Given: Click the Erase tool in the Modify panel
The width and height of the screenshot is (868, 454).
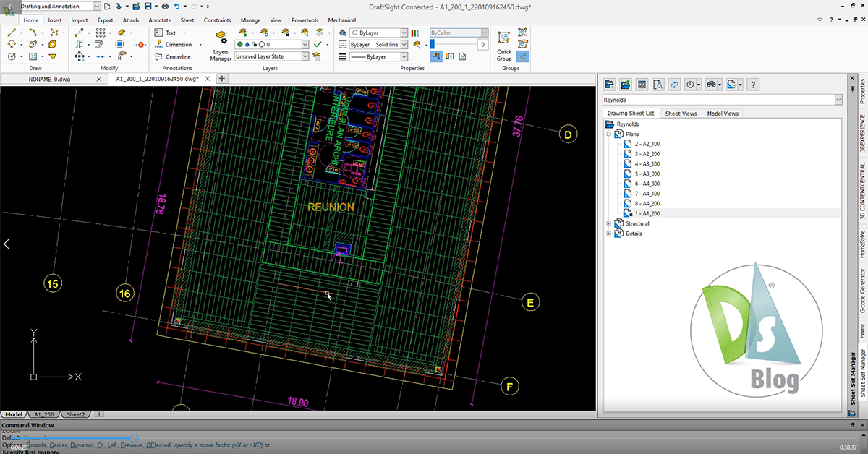Looking at the screenshot, I should pos(122,33).
